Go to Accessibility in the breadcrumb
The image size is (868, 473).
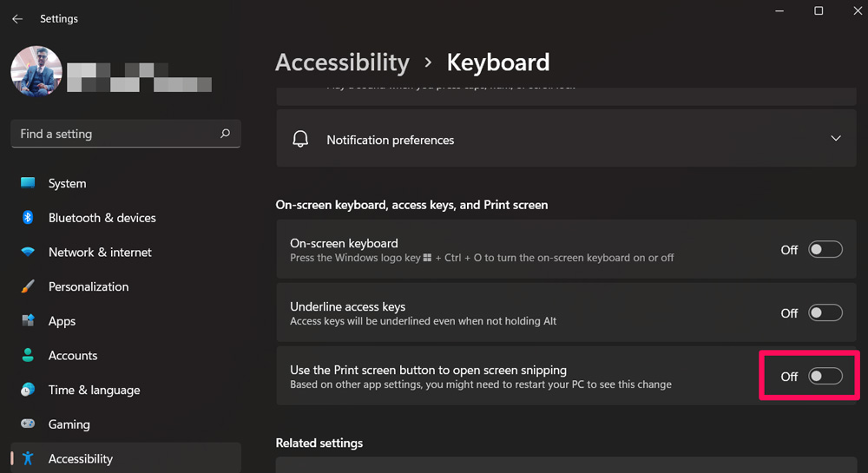342,62
